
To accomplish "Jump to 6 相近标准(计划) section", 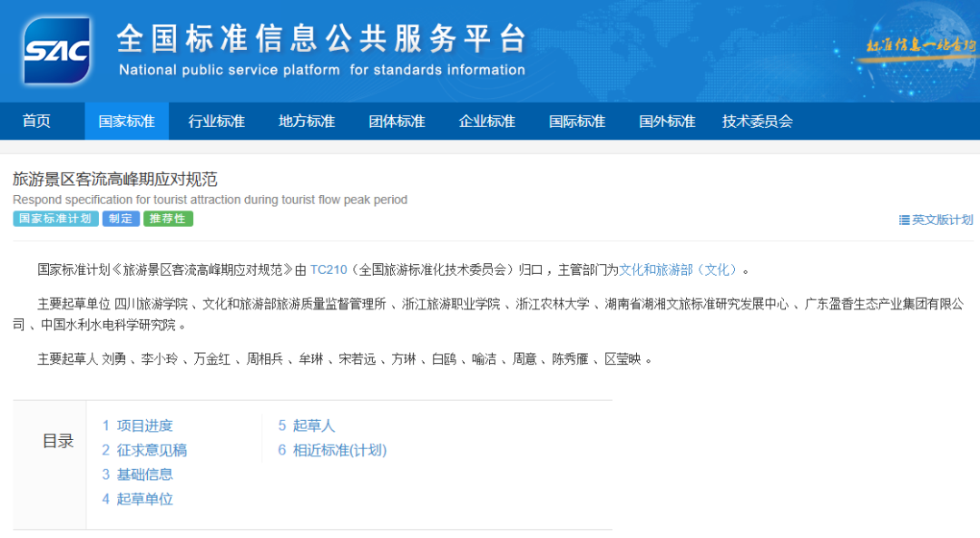I will [332, 450].
